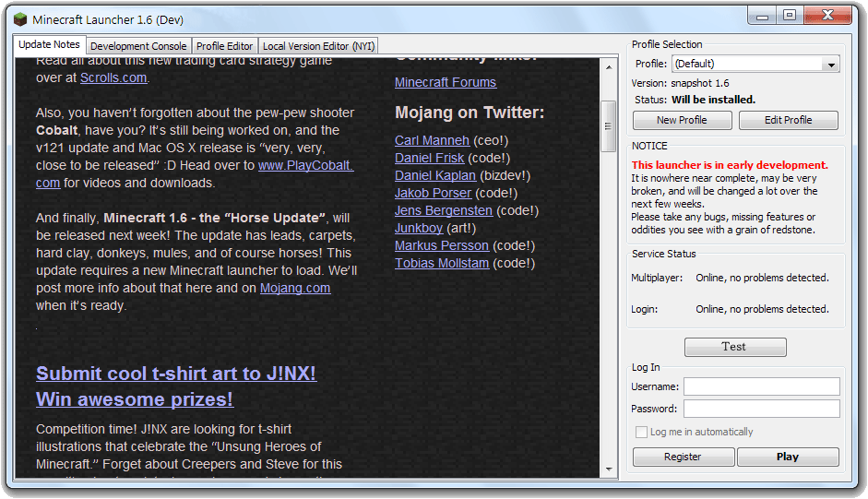The width and height of the screenshot is (868, 499).
Task: Click the Register button
Action: (x=684, y=457)
